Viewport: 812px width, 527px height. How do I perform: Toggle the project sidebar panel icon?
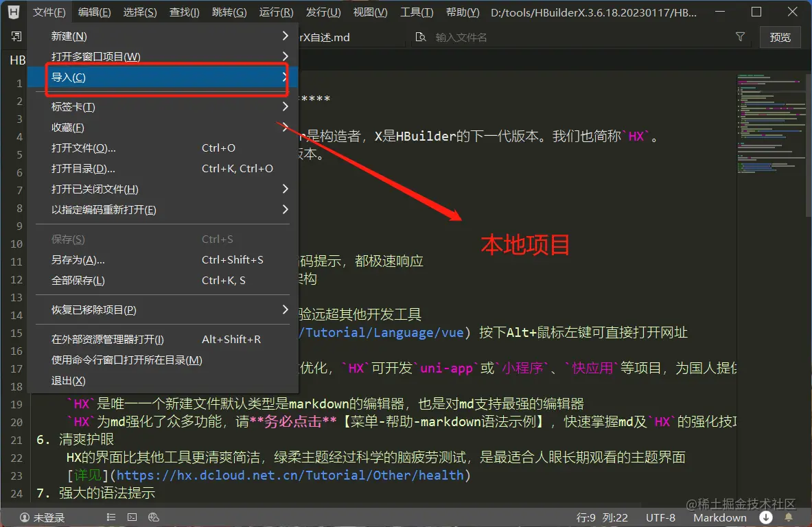point(16,36)
